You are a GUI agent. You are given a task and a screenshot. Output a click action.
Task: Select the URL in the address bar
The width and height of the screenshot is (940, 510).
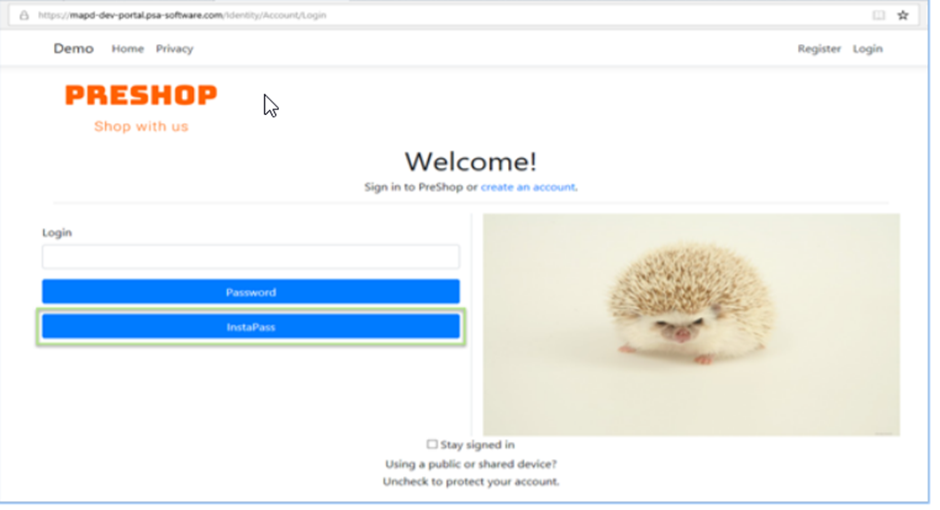click(180, 16)
